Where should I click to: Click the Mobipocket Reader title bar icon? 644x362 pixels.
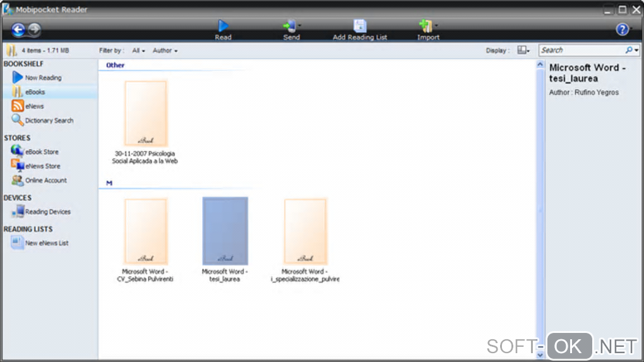coord(8,9)
